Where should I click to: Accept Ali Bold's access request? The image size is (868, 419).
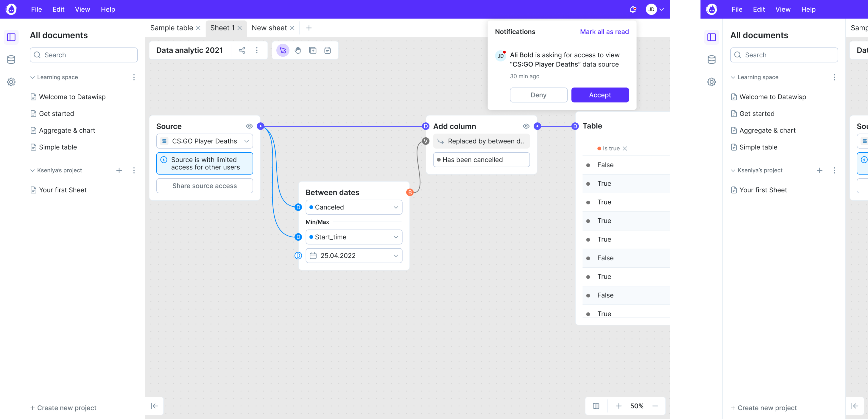pos(600,95)
